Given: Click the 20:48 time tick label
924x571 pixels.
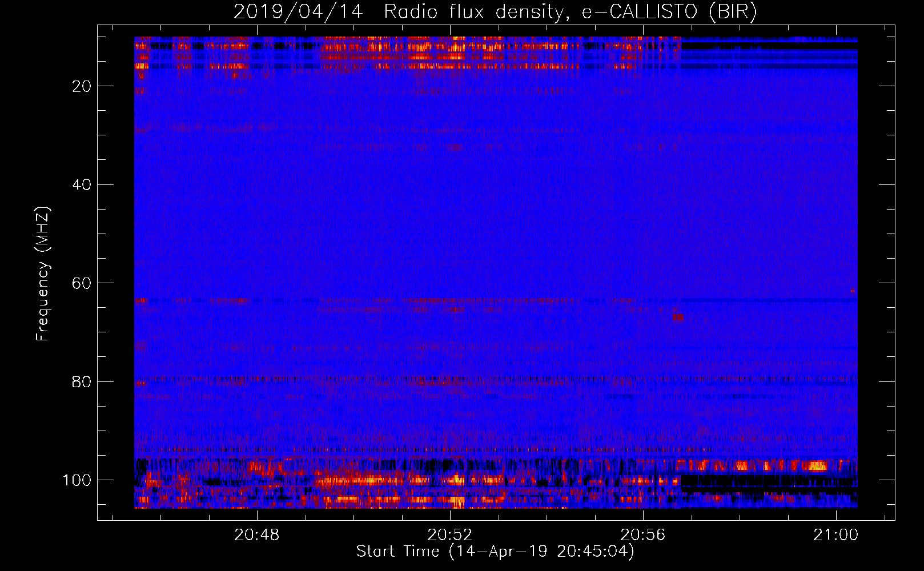Looking at the screenshot, I should pyautogui.click(x=257, y=535).
